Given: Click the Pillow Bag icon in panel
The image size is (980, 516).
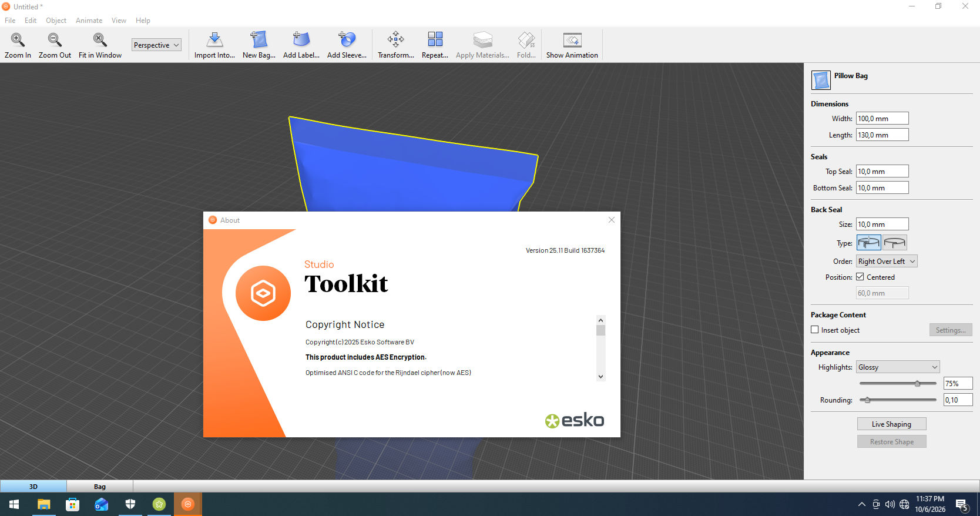Looking at the screenshot, I should 821,80.
